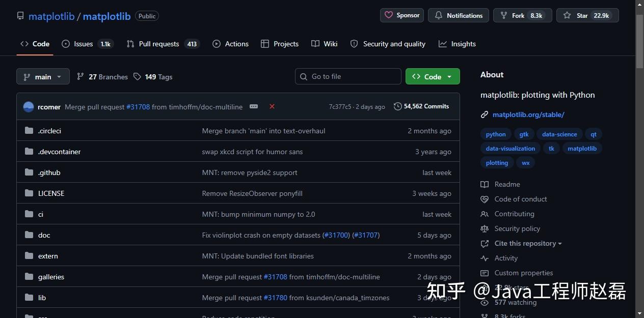Click the repository book icon beside matplotlib
Screen dimensions: 644x318
20,16
